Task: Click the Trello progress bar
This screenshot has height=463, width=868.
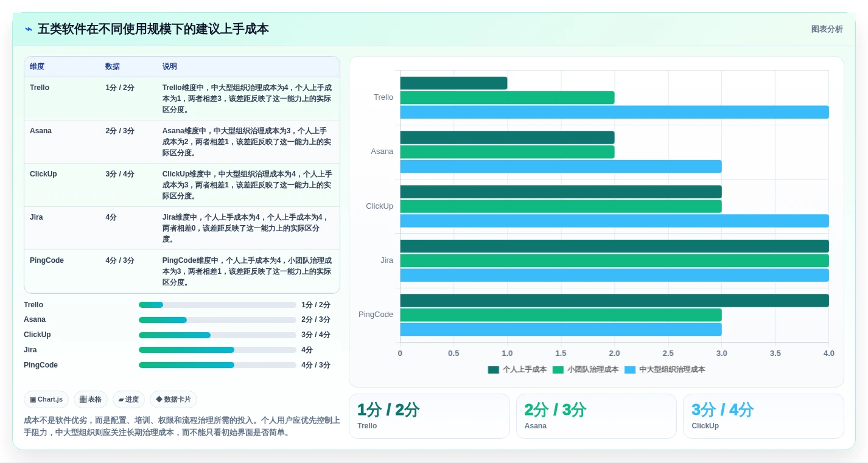Action: pos(217,305)
